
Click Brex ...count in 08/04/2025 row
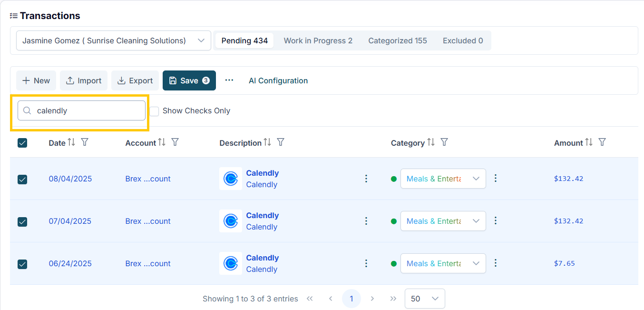[x=148, y=179]
